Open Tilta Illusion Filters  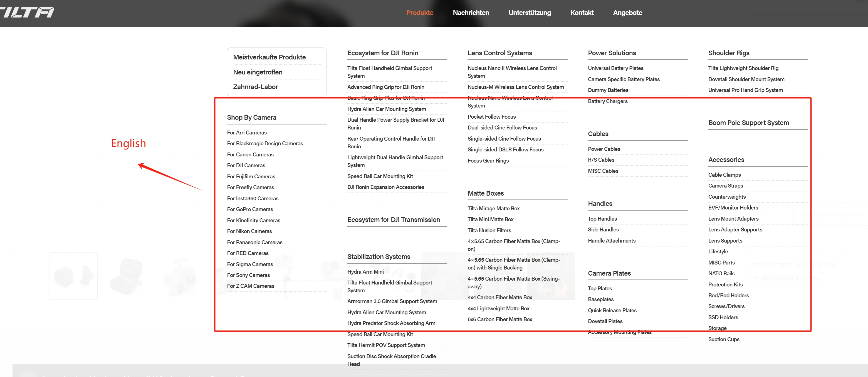tap(489, 230)
